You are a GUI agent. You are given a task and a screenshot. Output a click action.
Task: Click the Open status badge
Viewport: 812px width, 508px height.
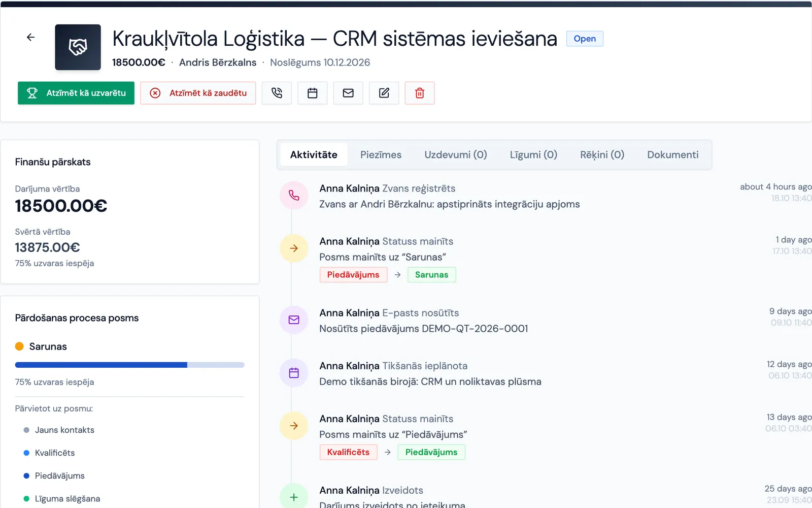point(585,39)
